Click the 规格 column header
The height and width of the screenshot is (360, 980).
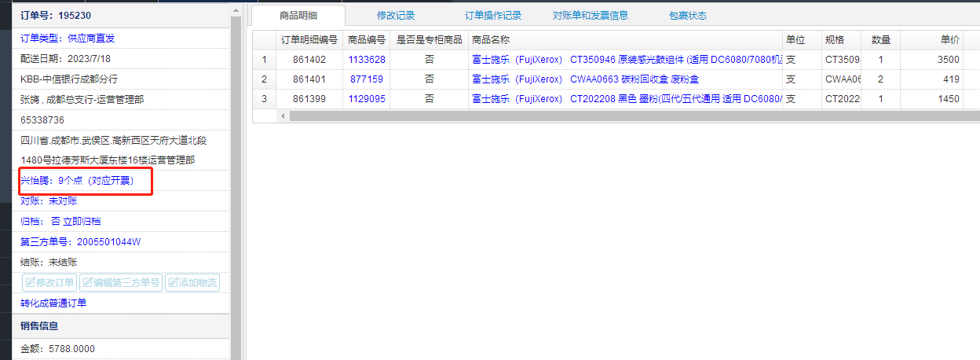pos(841,40)
